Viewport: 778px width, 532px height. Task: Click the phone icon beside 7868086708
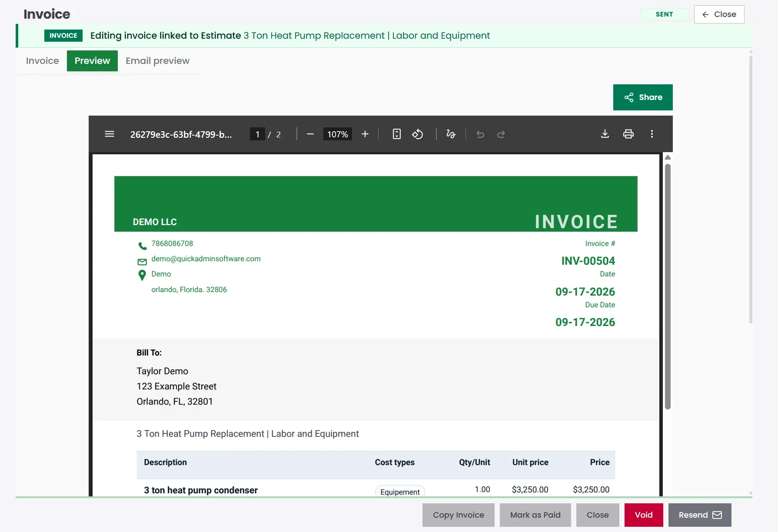coord(142,246)
